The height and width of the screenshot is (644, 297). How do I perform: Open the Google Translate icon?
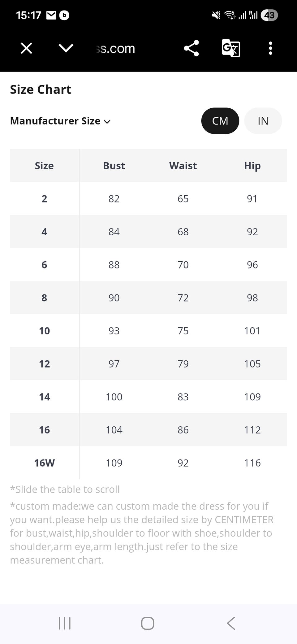coord(231,48)
